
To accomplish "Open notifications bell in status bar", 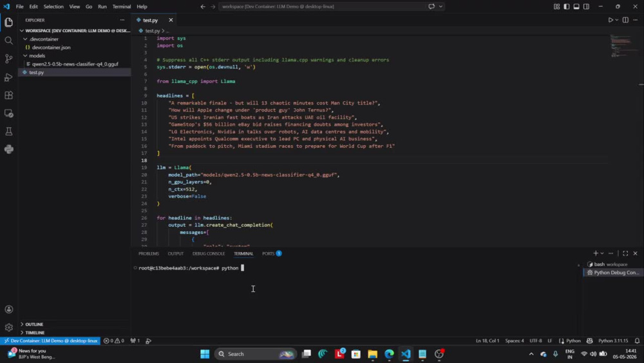I will coord(637,341).
